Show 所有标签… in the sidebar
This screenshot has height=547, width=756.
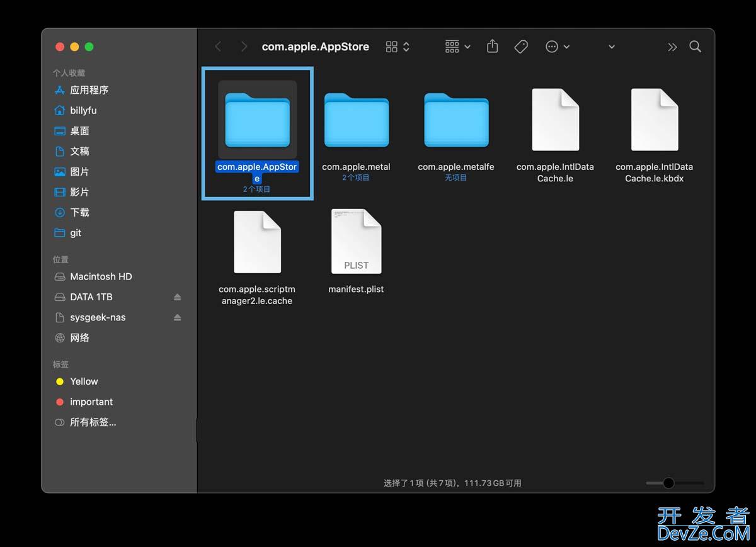coord(93,422)
